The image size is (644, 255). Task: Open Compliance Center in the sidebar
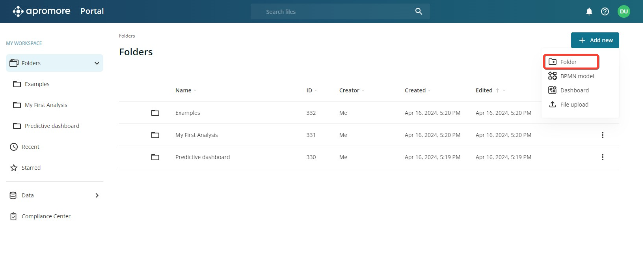click(x=46, y=216)
